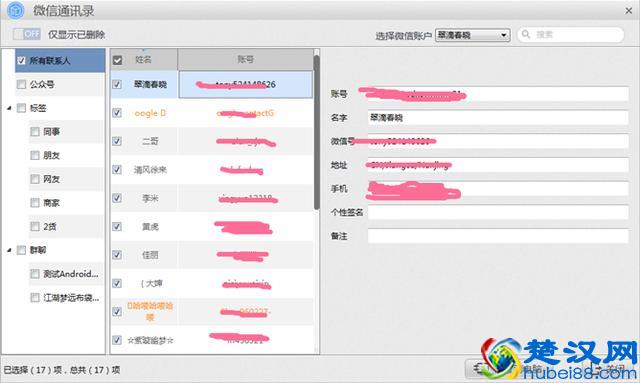Click into the 搜索 search field
The width and height of the screenshot is (640, 383).
pyautogui.click(x=571, y=35)
